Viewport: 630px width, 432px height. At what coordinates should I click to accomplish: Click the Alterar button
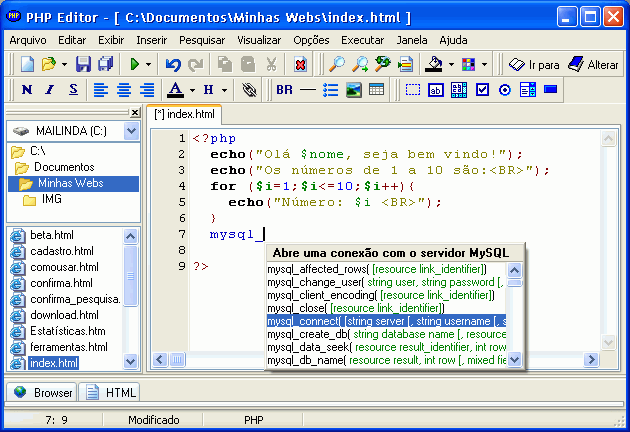click(593, 65)
